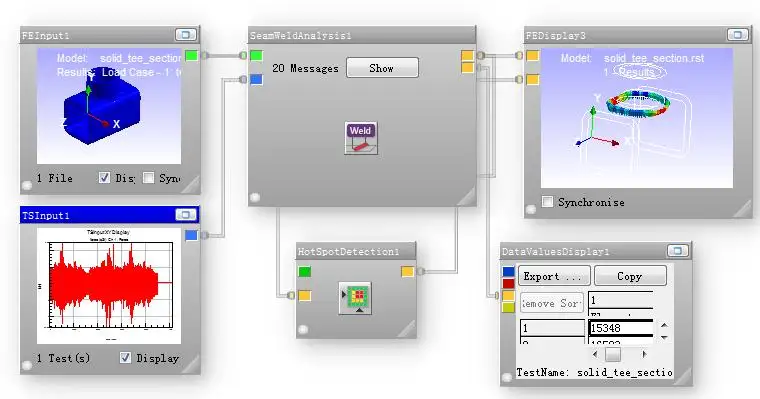760x399 pixels.
Task: Select the HotSpotDetection1 title bar
Action: tap(356, 251)
